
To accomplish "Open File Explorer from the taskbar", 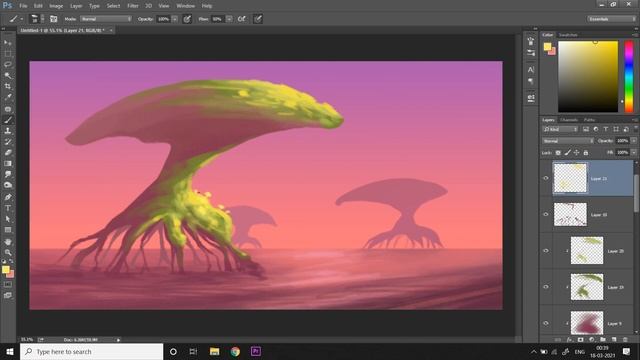I will tap(214, 351).
